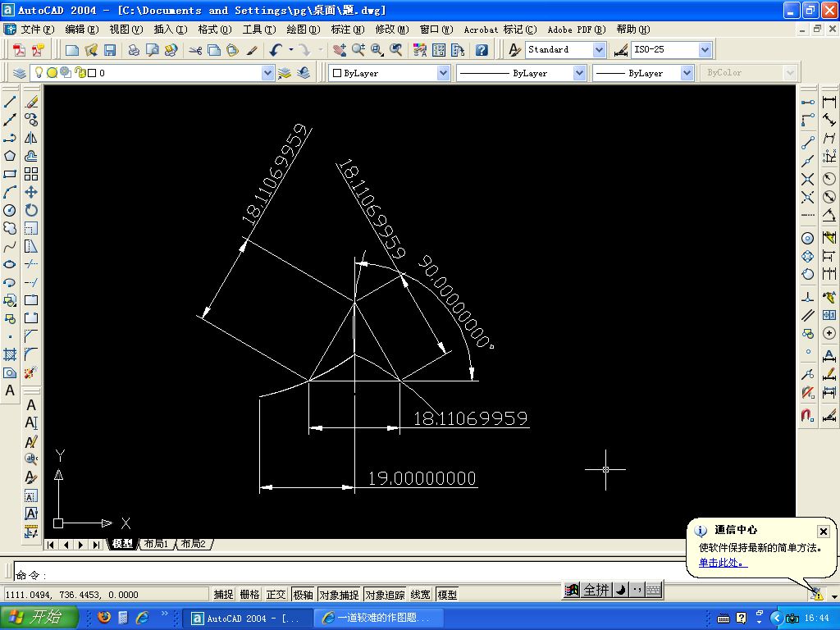The height and width of the screenshot is (630, 840).
Task: Select the Arc draw tool
Action: coord(10,192)
